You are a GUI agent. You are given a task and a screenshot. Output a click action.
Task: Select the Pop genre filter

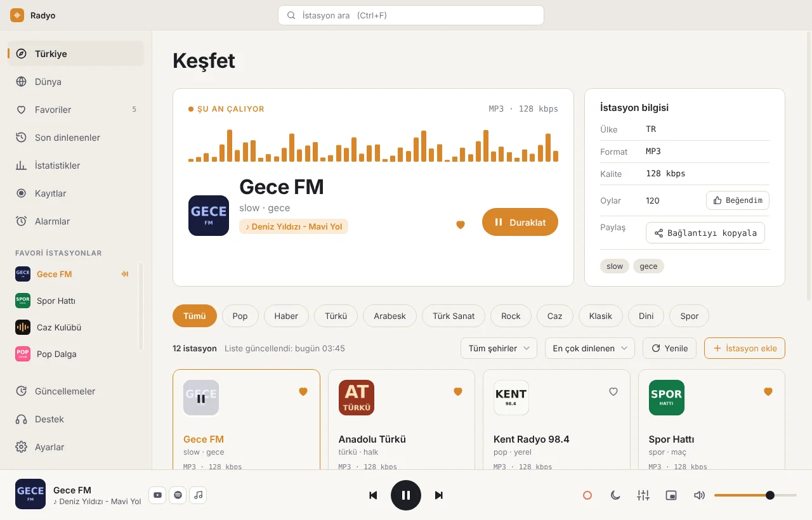[240, 316]
